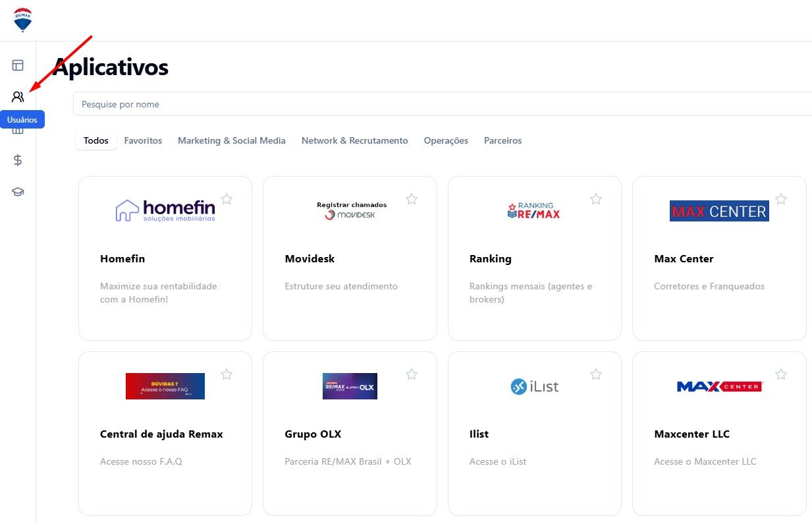The image size is (812, 522).
Task: Mark Central de ajuda Remax as favorite
Action: point(227,374)
